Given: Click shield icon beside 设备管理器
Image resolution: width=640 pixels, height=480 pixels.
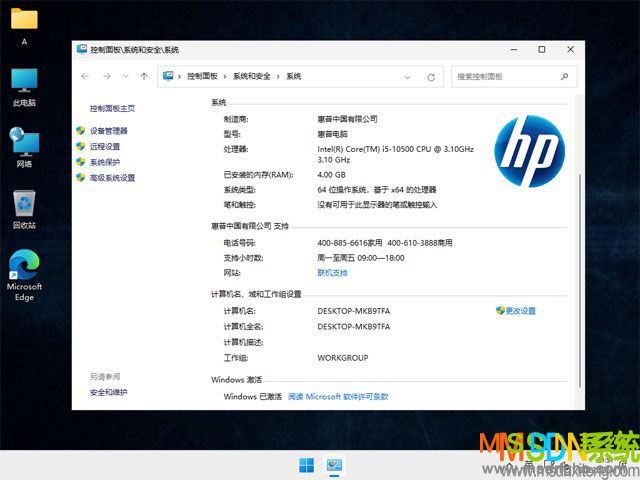Looking at the screenshot, I should [80, 131].
